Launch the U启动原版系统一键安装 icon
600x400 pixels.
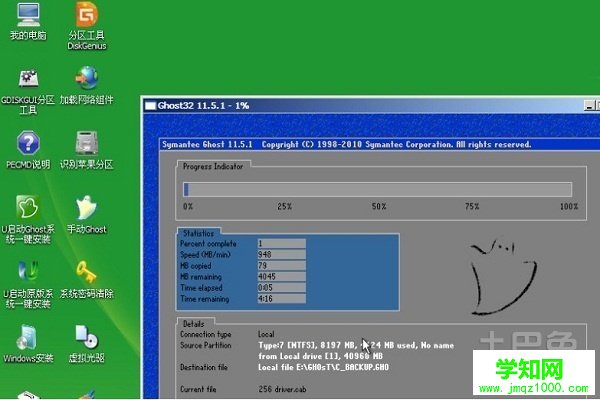coord(28,284)
